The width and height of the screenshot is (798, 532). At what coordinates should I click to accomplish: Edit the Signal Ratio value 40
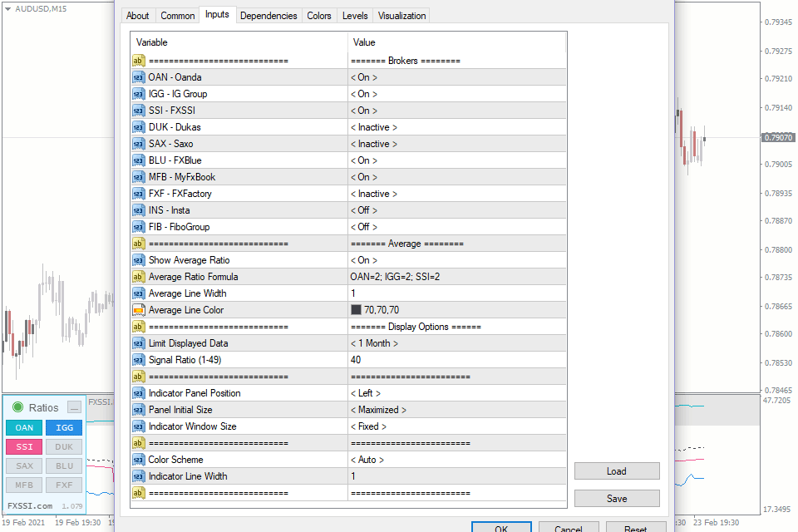click(457, 360)
